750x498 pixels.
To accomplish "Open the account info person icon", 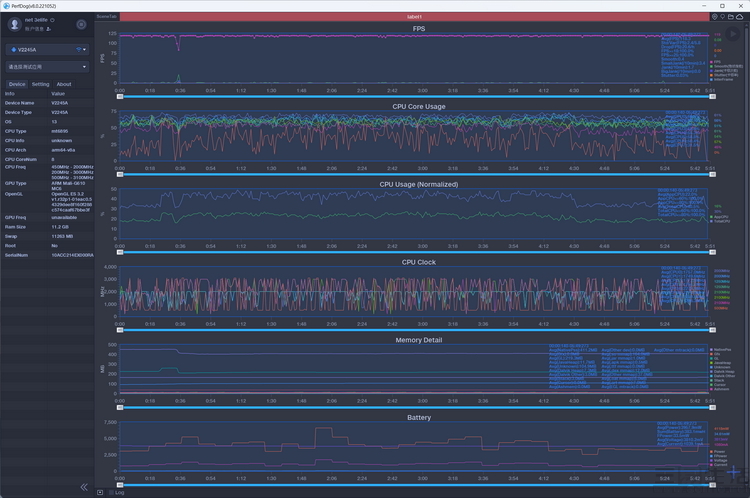I will pyautogui.click(x=48, y=29).
